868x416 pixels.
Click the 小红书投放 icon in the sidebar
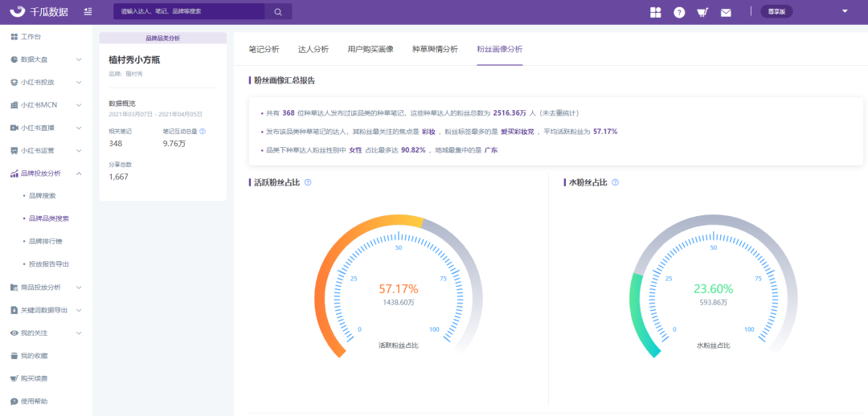coord(14,82)
